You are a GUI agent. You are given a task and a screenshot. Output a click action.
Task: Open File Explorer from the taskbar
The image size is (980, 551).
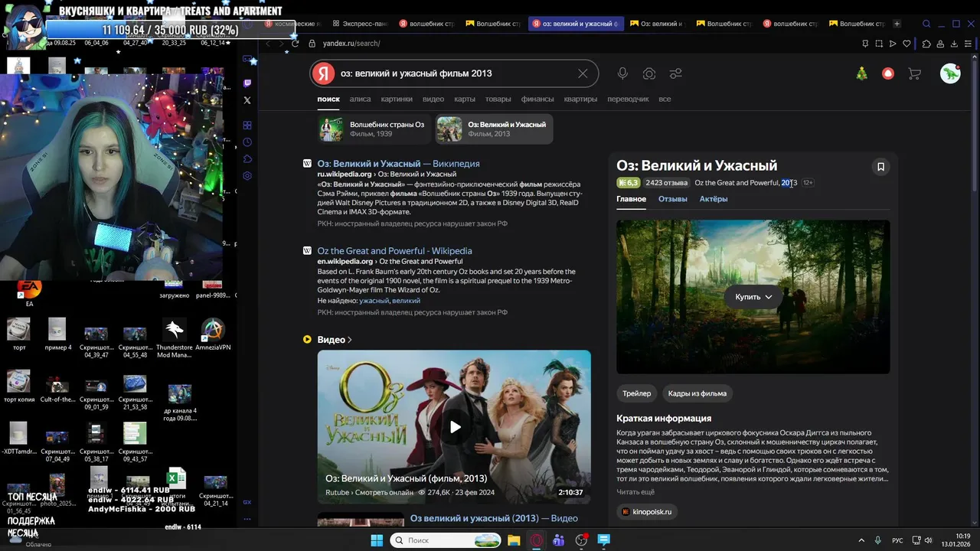514,540
